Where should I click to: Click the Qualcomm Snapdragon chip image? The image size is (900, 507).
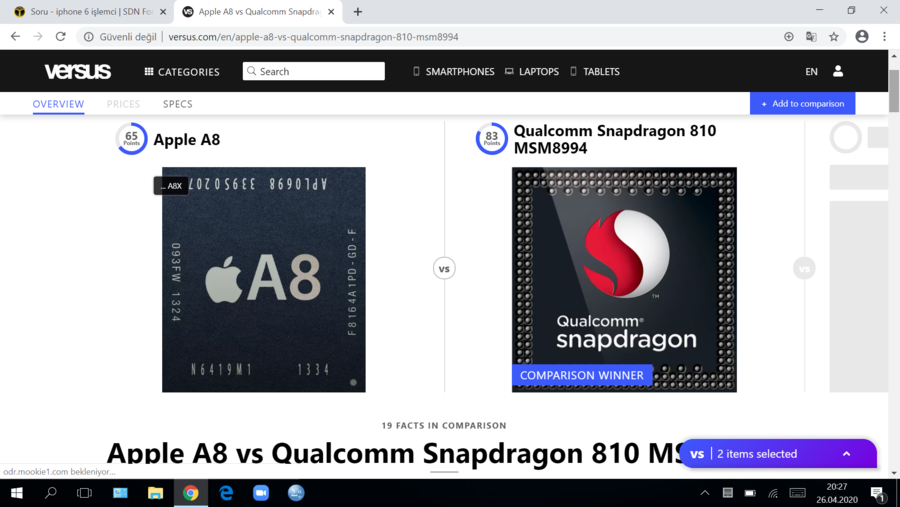(624, 280)
